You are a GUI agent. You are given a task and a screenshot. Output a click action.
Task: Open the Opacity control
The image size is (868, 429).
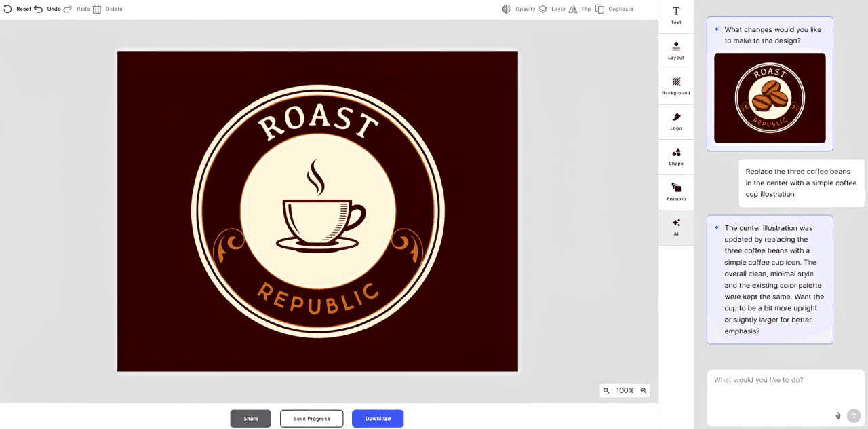(x=519, y=9)
